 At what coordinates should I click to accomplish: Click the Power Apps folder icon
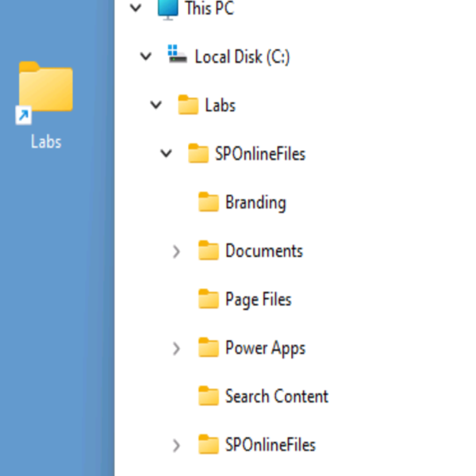[209, 347]
